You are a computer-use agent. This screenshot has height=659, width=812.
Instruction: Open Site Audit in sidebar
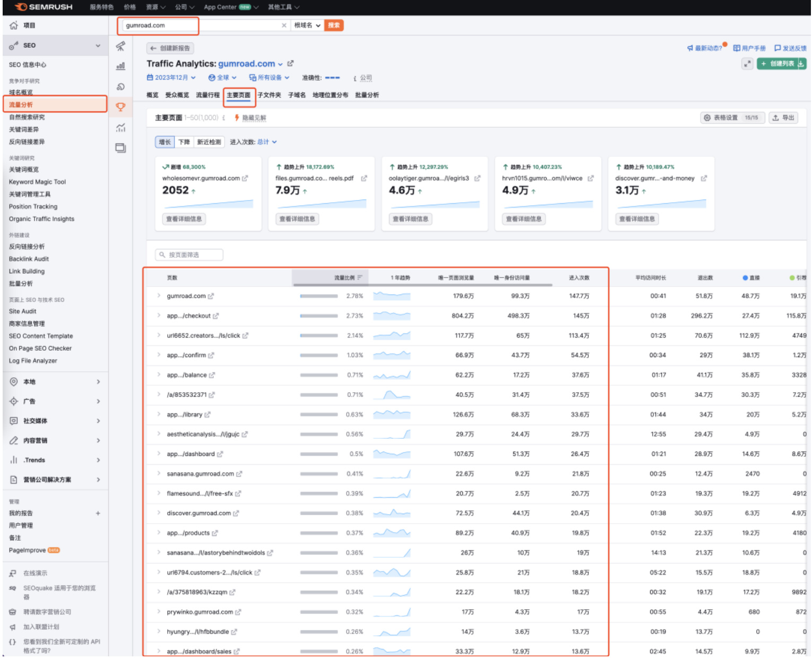click(23, 312)
